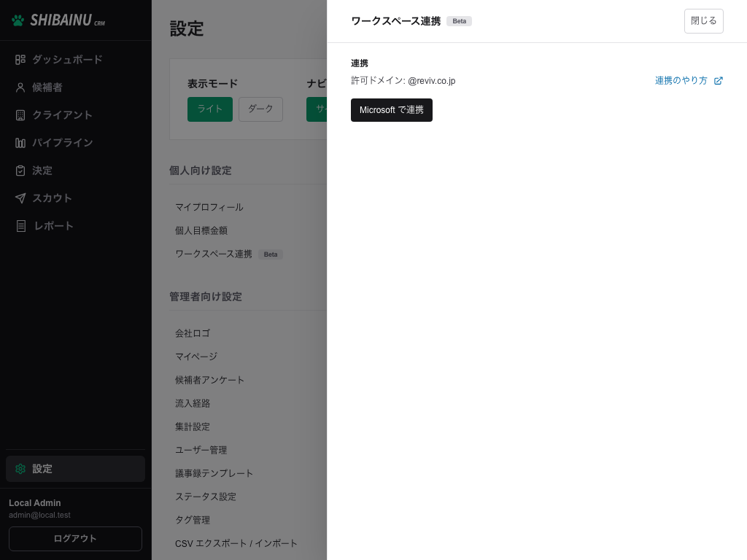Click the client building icon
The width and height of the screenshot is (747, 560).
coord(20,115)
